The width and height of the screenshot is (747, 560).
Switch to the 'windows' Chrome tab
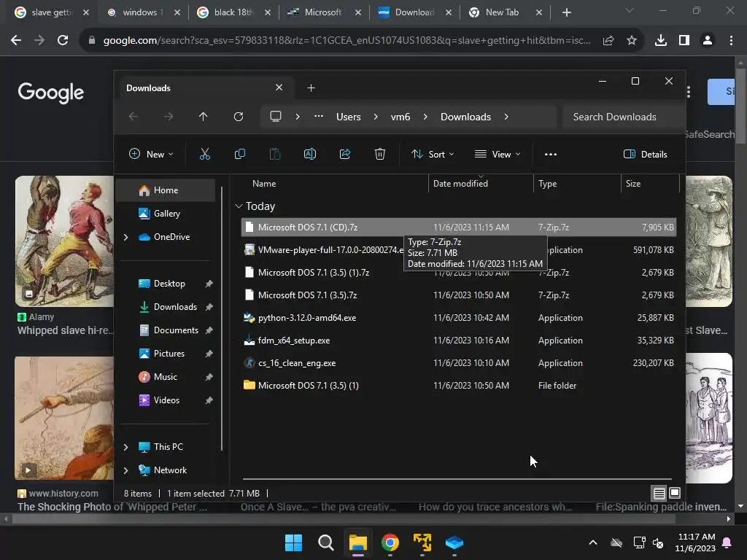[x=143, y=12]
